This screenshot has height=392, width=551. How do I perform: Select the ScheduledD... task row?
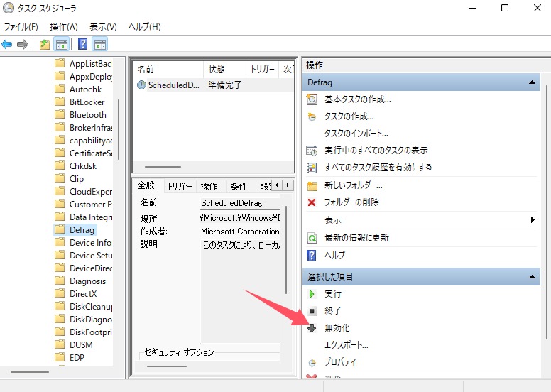point(214,85)
